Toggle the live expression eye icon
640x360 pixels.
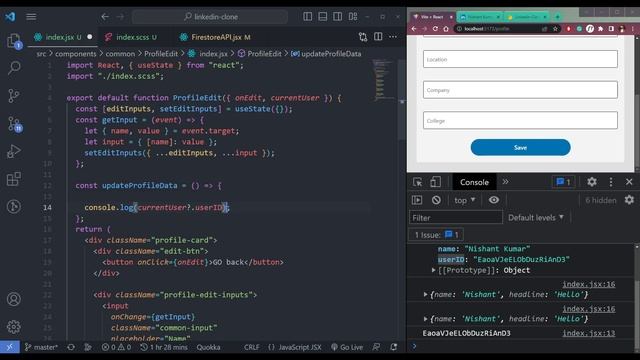click(494, 200)
